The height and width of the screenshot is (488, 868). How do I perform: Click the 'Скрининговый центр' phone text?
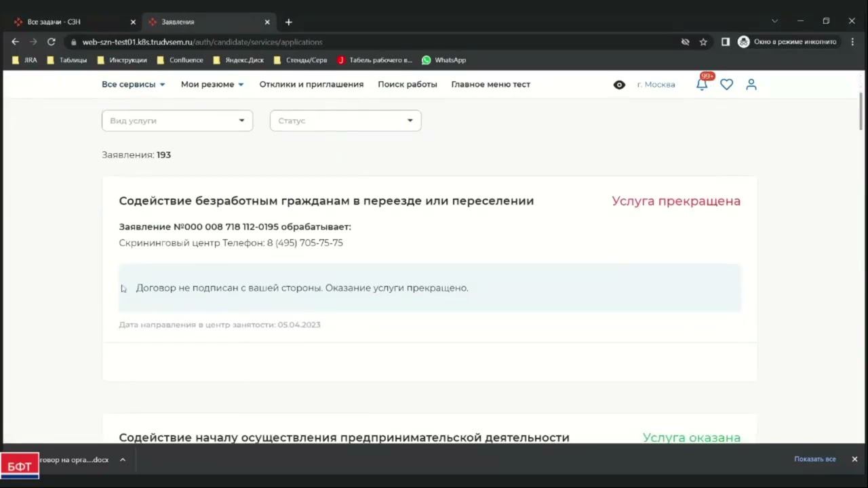coord(231,243)
